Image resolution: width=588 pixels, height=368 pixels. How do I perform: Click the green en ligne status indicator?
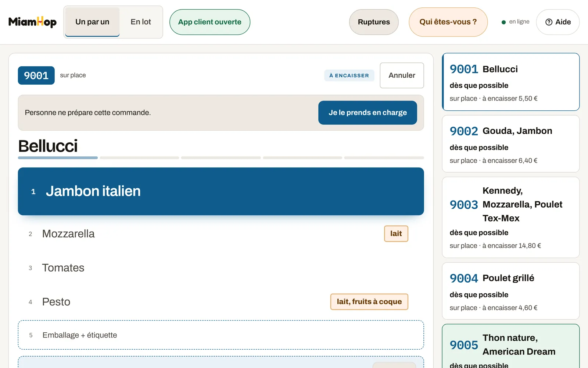(516, 22)
